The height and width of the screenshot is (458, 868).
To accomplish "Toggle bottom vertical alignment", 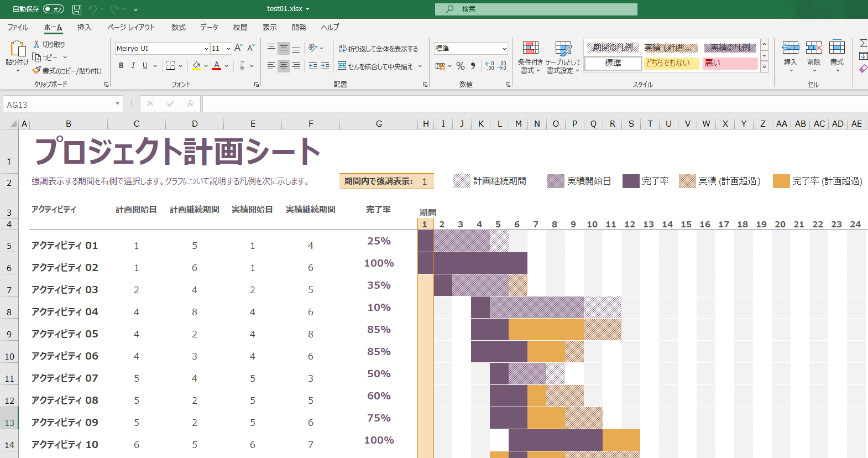I will coord(296,49).
